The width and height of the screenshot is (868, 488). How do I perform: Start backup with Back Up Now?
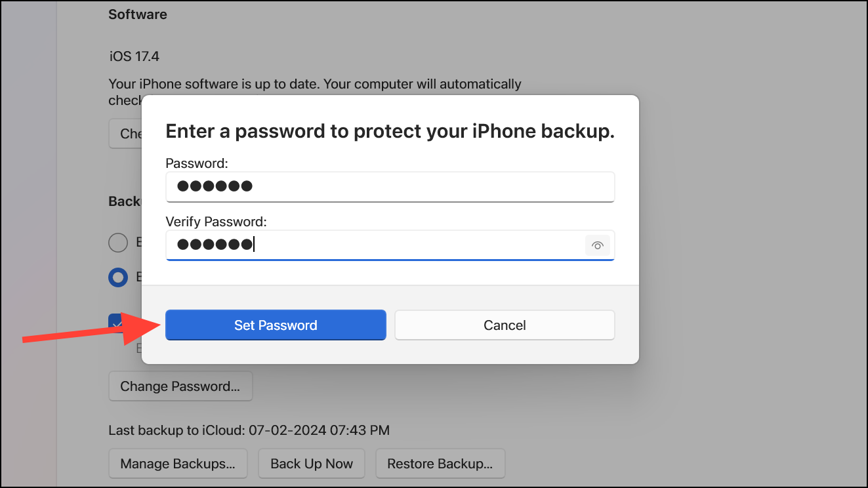pyautogui.click(x=312, y=464)
